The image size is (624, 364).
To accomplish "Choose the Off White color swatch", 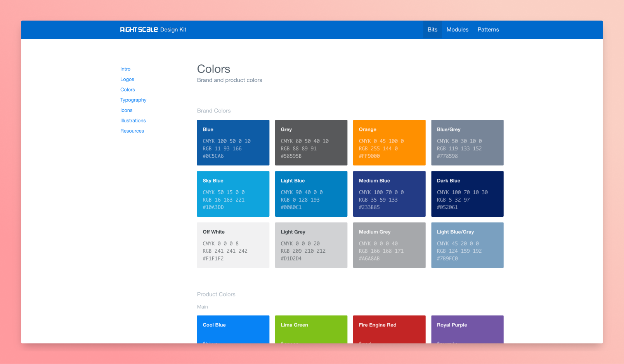I will click(233, 245).
